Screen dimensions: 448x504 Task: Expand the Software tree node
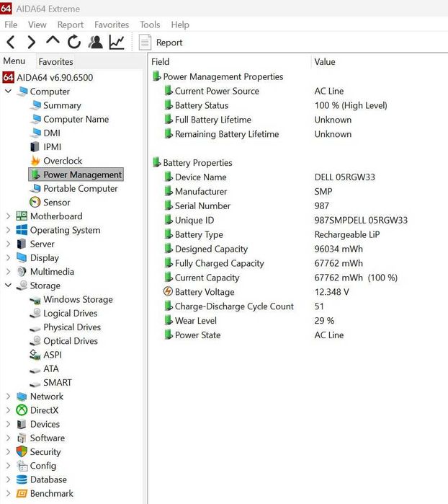coord(9,438)
